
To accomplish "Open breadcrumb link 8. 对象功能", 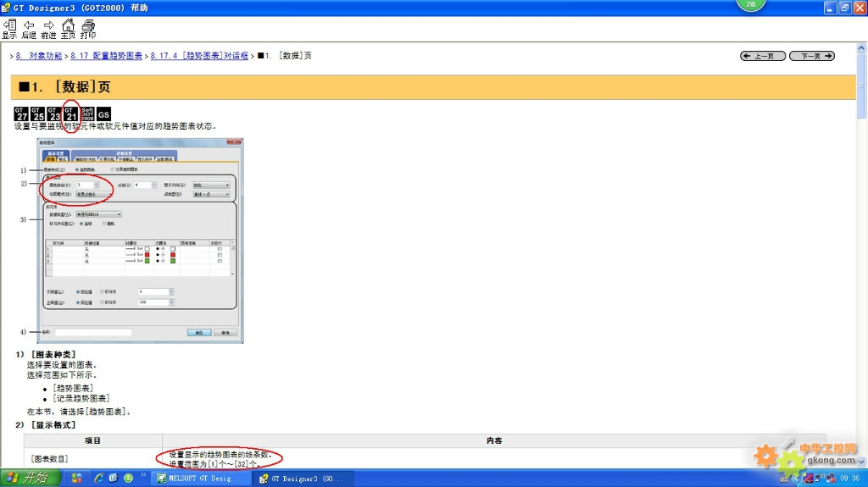I will pyautogui.click(x=39, y=56).
